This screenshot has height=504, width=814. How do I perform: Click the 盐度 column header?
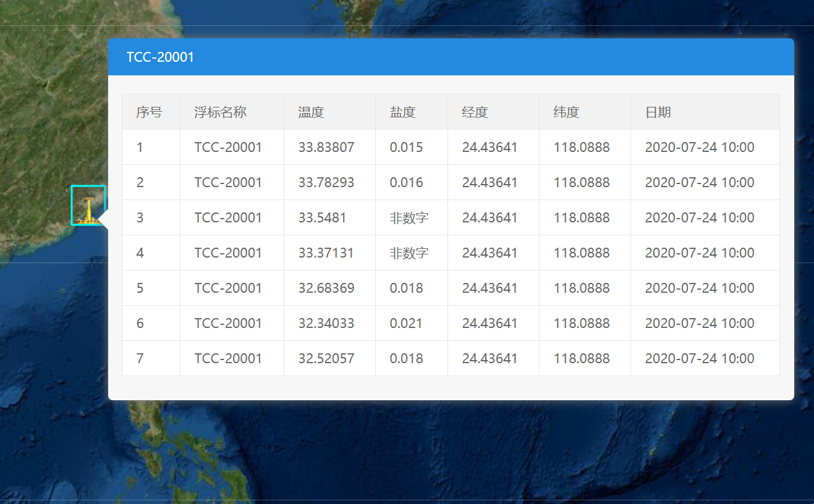tap(402, 112)
